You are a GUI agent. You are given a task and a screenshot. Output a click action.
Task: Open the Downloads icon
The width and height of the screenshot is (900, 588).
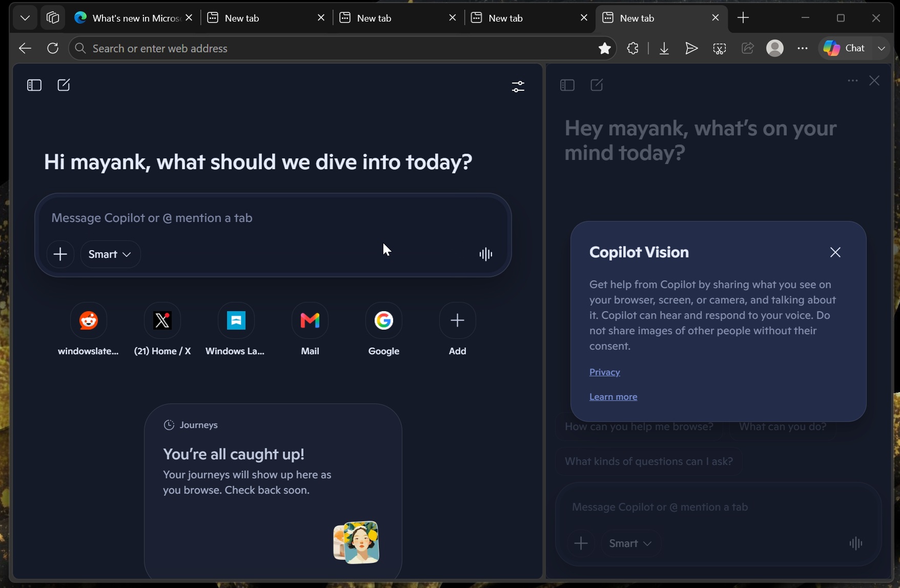[x=664, y=48]
